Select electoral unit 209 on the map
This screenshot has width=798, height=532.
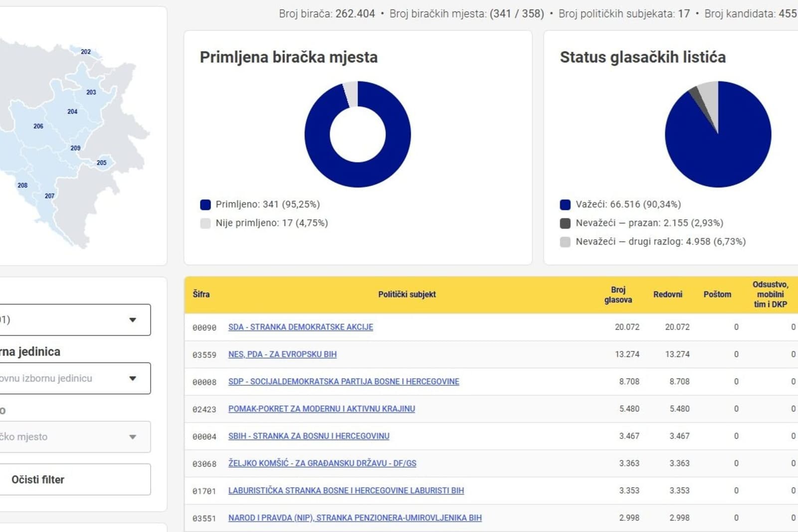tap(75, 148)
